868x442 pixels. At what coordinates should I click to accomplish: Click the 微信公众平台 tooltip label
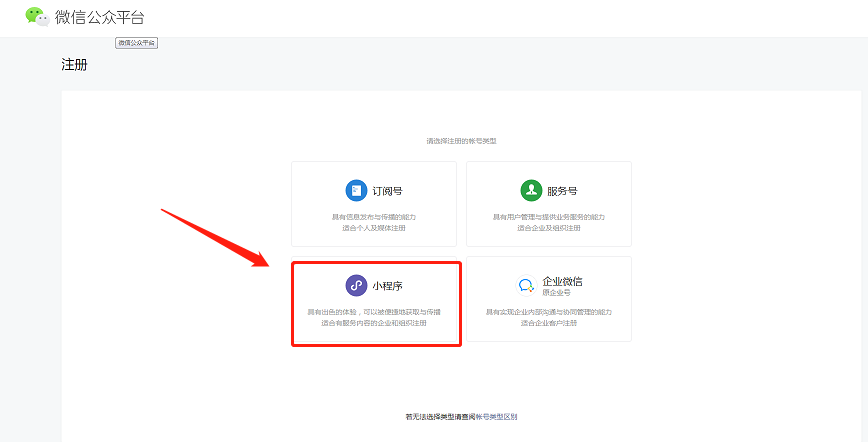(137, 43)
